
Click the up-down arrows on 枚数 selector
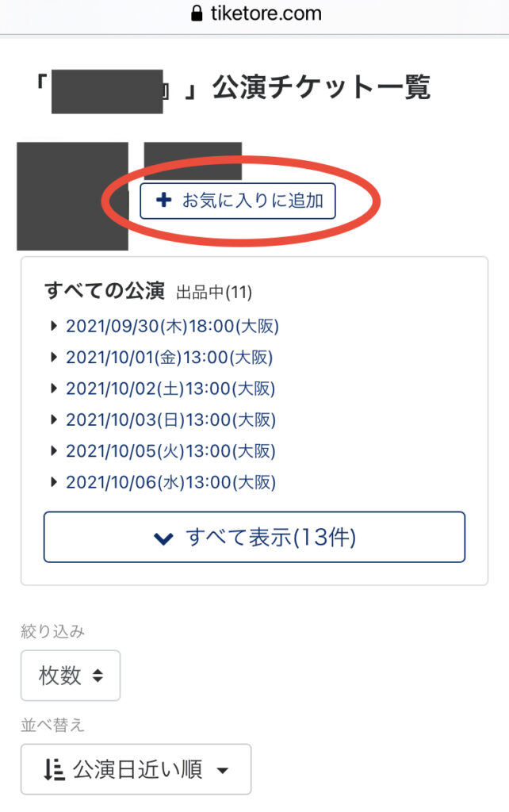[98, 676]
